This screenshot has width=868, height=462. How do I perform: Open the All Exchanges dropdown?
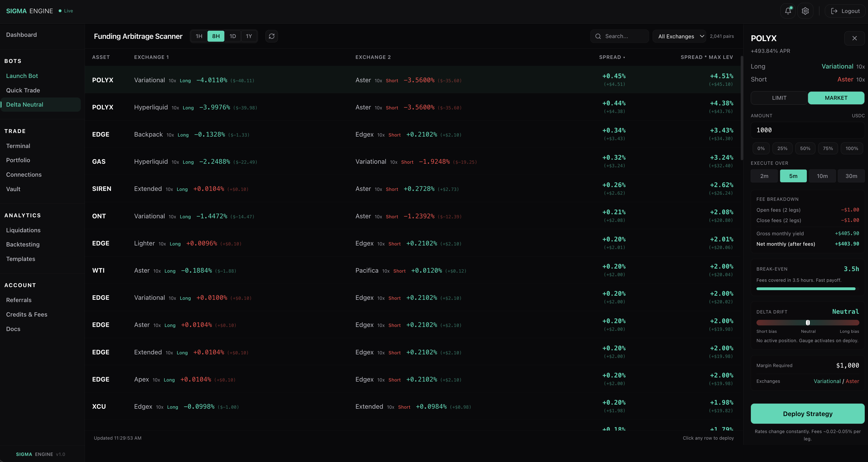tap(679, 36)
